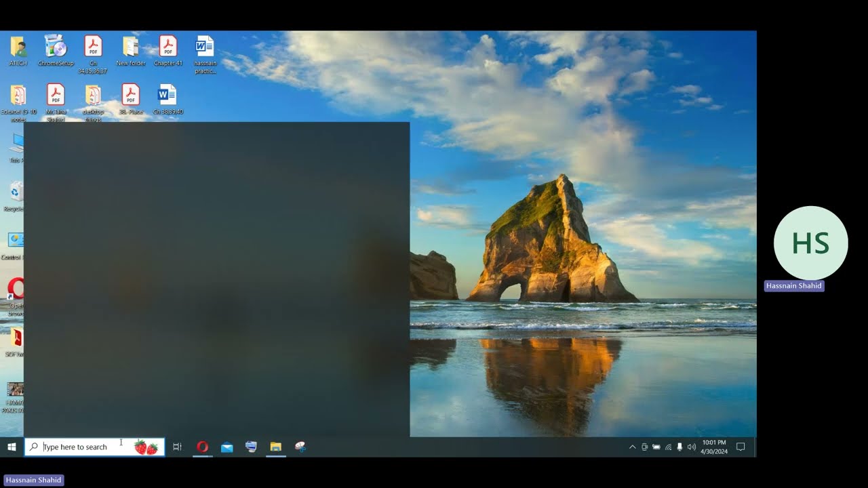
Task: Open Opera from the taskbar
Action: point(202,447)
